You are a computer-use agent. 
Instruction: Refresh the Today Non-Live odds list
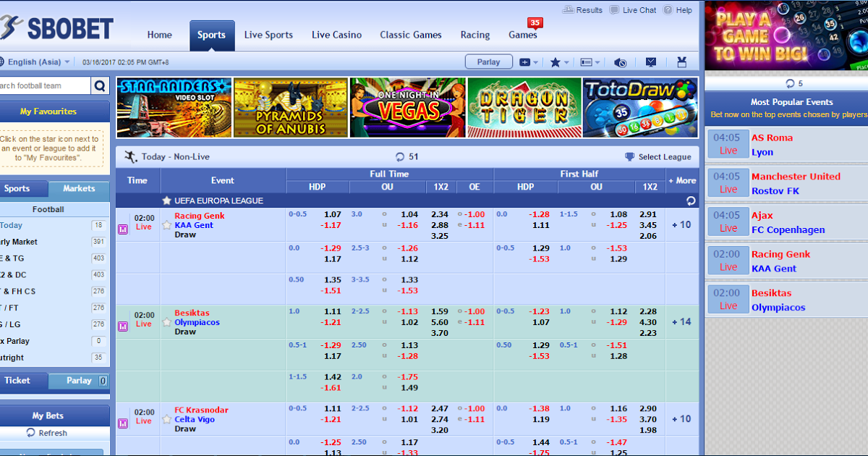pyautogui.click(x=400, y=156)
